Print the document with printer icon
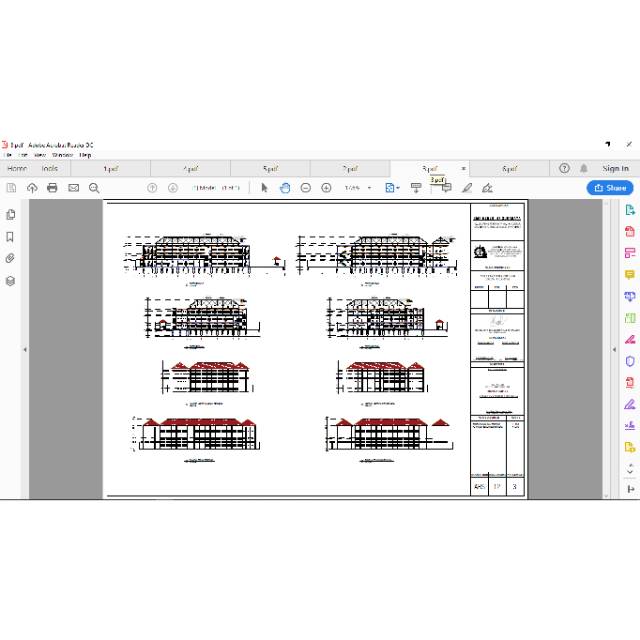 tap(52, 188)
